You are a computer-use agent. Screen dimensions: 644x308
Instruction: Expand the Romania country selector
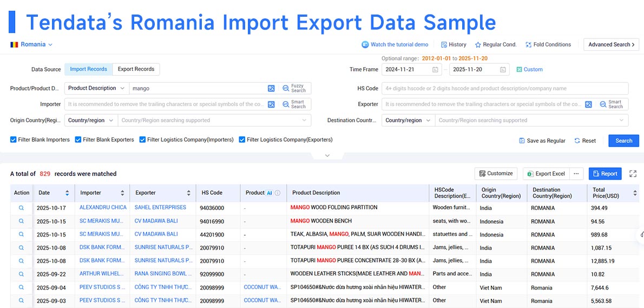click(31, 44)
